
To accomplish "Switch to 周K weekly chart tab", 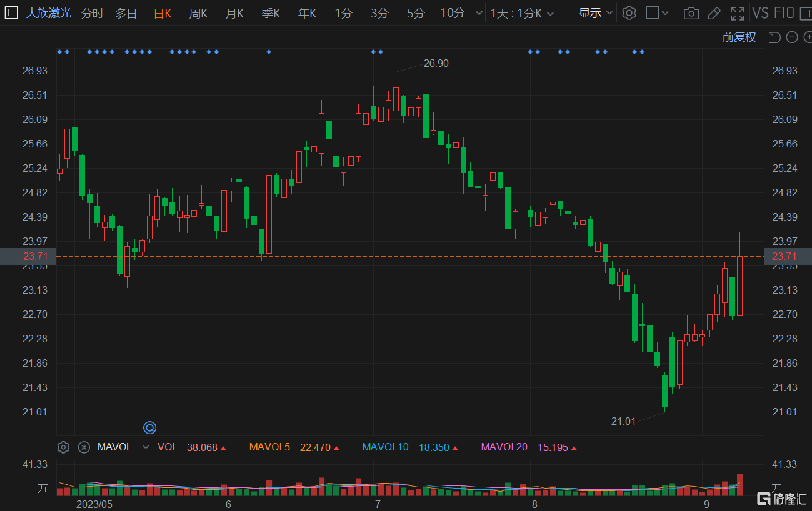I will (198, 13).
